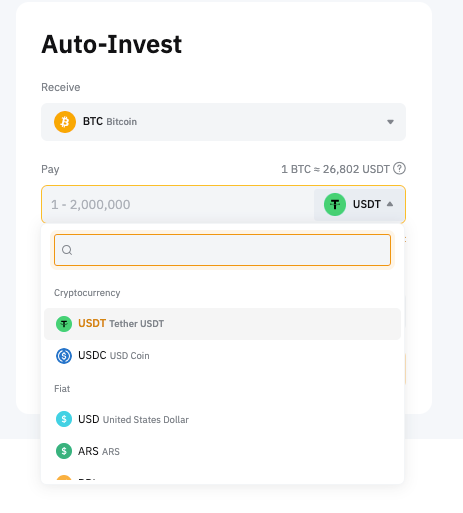Click the blue USDC coin icon
Image resolution: width=463 pixels, height=513 pixels.
64,356
